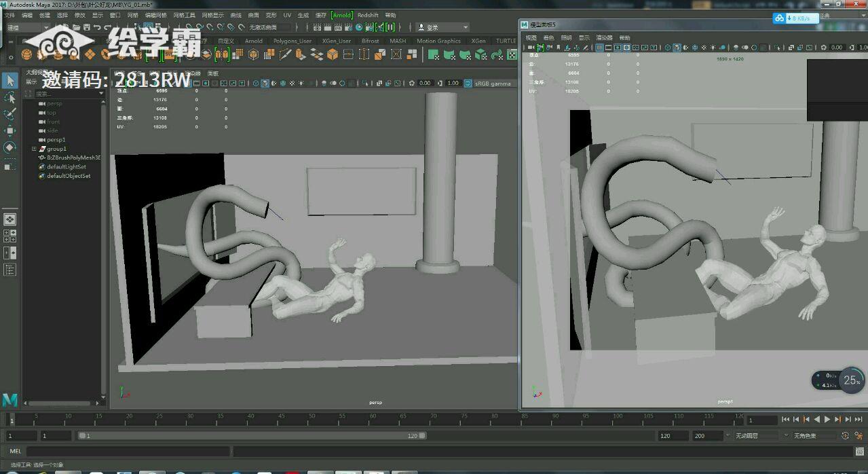The width and height of the screenshot is (868, 474).
Task: Activate the Select tool in the toolbox
Action: pos(10,81)
